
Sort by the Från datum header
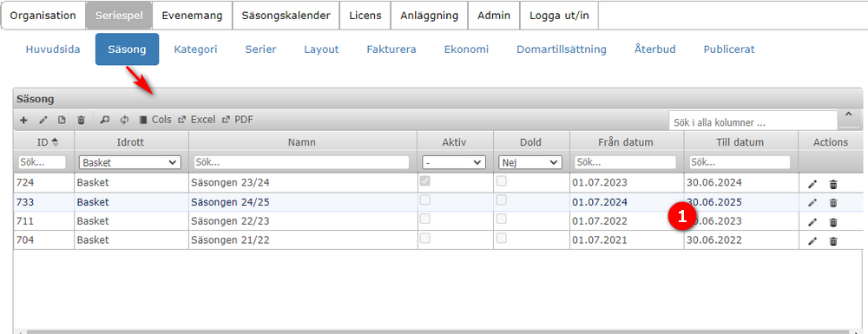[626, 142]
